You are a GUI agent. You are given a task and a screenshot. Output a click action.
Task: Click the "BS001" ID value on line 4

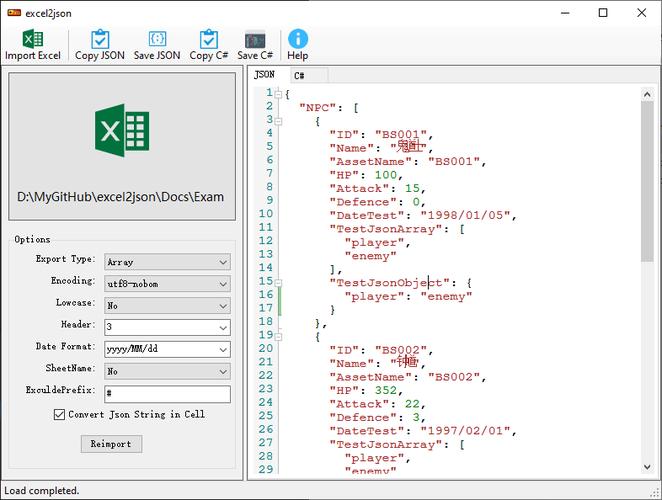click(401, 135)
